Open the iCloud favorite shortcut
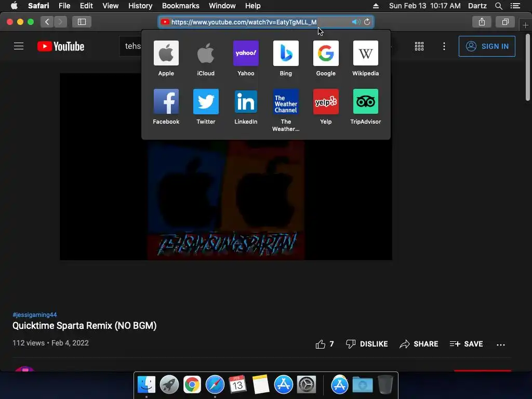 (x=206, y=58)
